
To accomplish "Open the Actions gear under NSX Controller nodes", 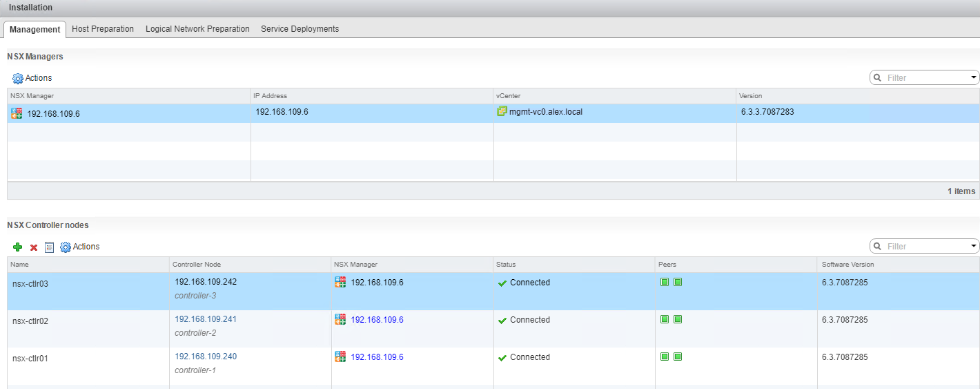I will 66,247.
